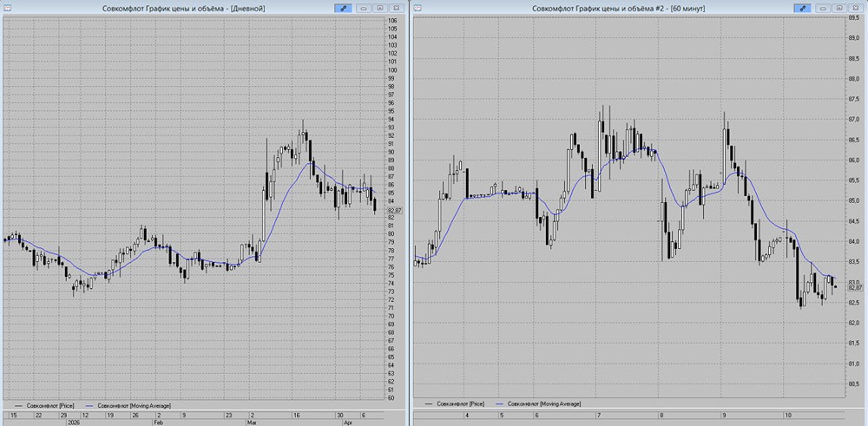Click the 87,0 value on 60-minute price axis
This screenshot has height=426, width=868.
pyautogui.click(x=854, y=120)
